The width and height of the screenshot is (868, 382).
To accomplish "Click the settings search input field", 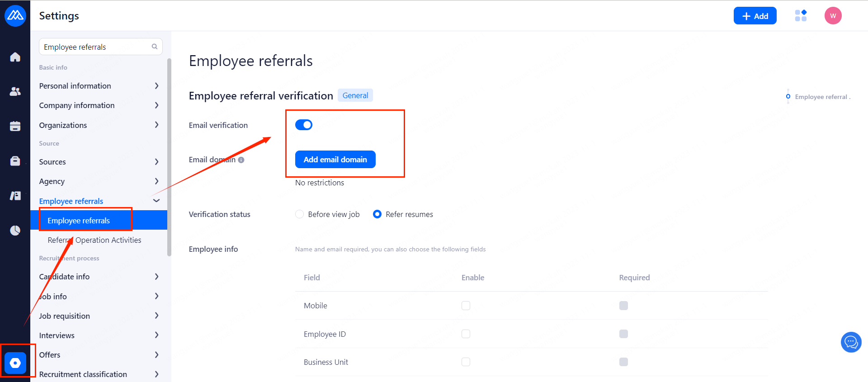I will [96, 47].
